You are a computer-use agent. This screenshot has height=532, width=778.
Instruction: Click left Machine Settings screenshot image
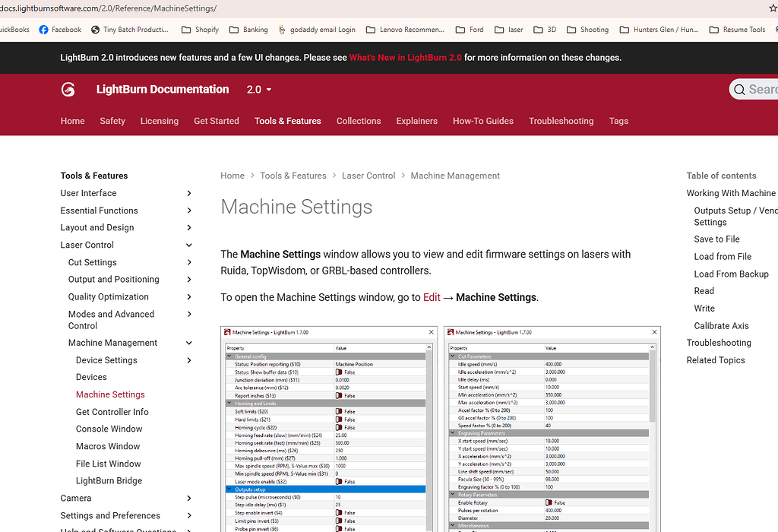click(x=329, y=429)
